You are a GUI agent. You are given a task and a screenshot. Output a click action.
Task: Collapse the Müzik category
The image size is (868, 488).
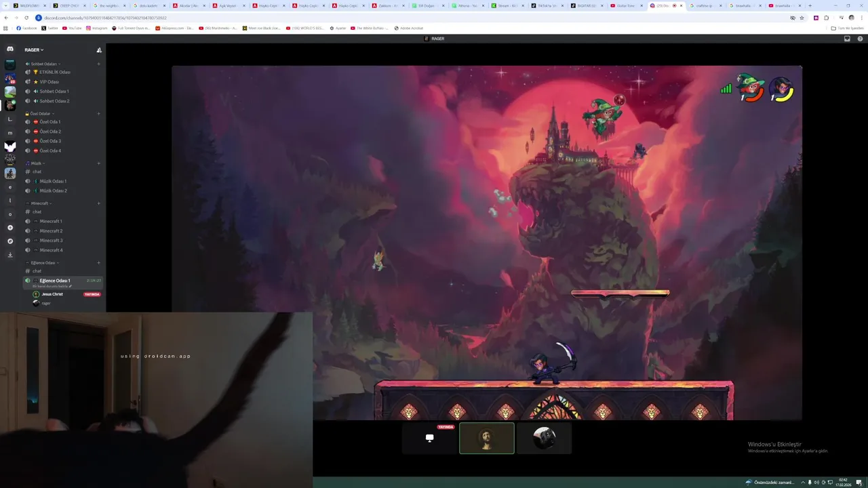[x=34, y=163]
